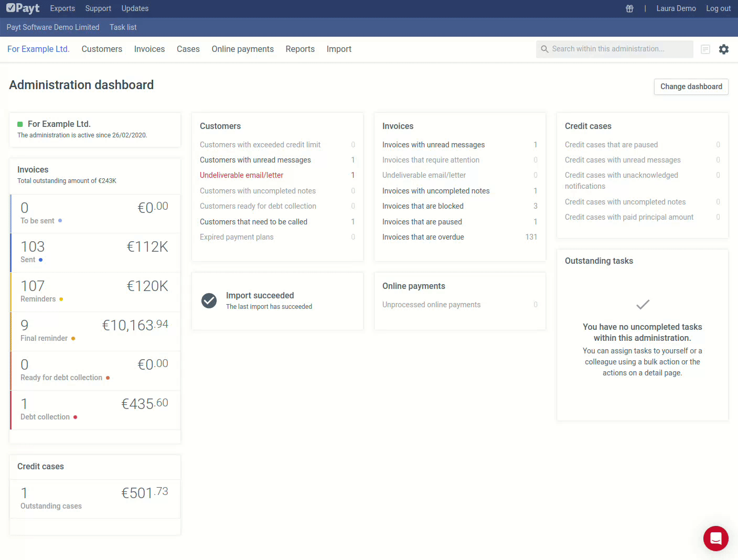Image resolution: width=738 pixels, height=560 pixels.
Task: Open the To be sent invoices tile
Action: [95, 213]
